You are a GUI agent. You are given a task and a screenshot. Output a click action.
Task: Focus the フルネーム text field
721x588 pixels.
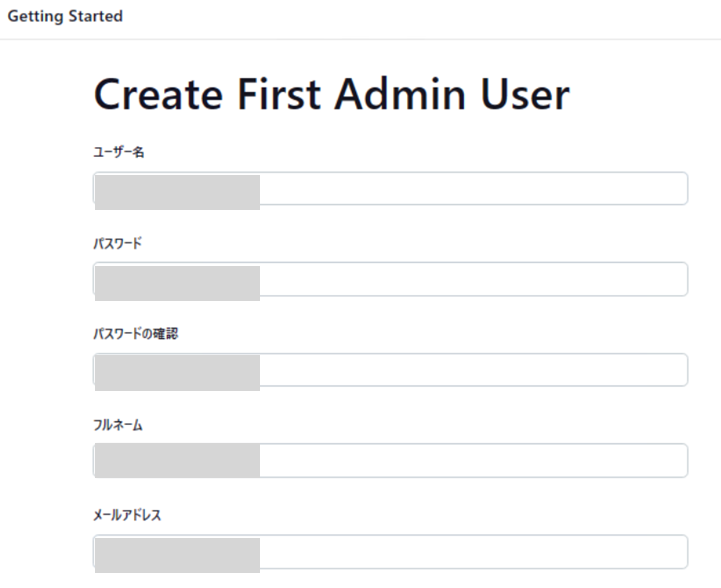(390, 460)
